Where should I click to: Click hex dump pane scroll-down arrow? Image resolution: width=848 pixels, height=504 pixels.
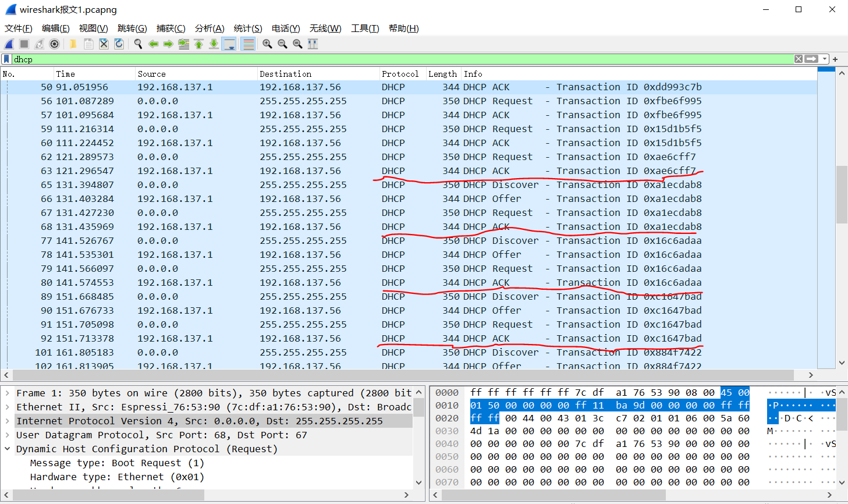point(842,482)
